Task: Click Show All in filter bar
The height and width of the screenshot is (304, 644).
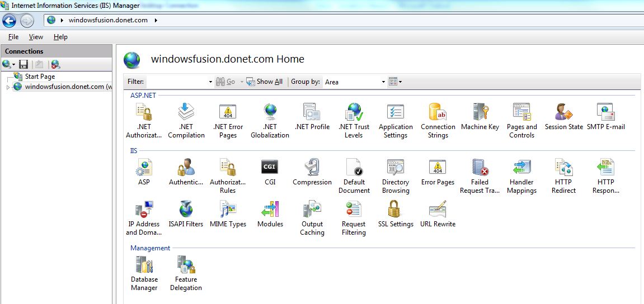Action: pyautogui.click(x=265, y=82)
